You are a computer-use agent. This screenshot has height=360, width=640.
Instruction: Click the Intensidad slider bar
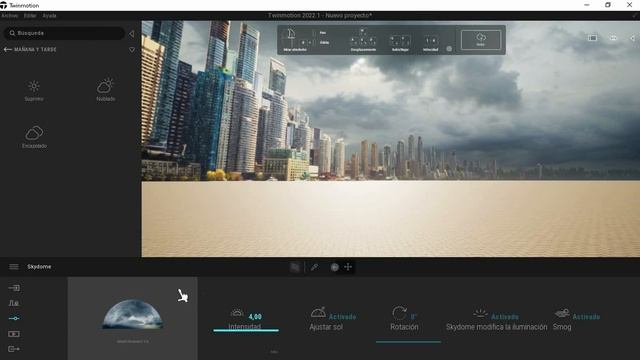pos(246,330)
